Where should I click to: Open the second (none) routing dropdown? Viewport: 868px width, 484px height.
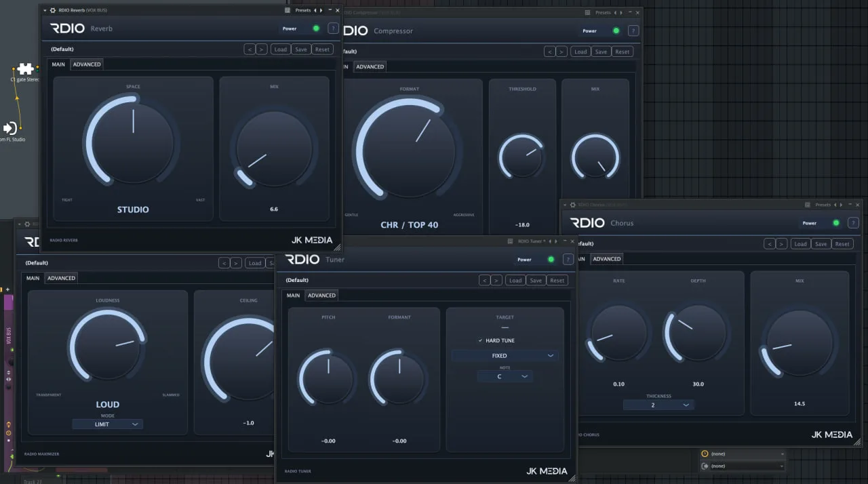[x=748, y=466]
